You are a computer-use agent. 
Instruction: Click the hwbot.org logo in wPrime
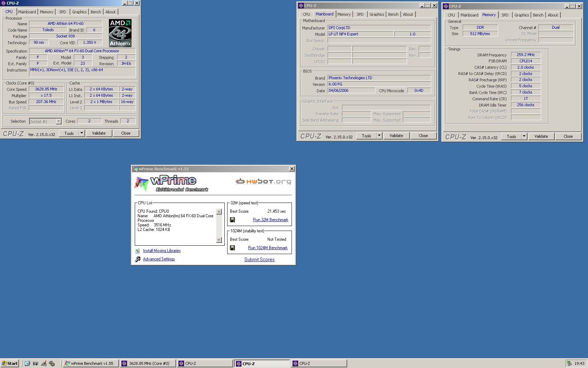pos(263,181)
